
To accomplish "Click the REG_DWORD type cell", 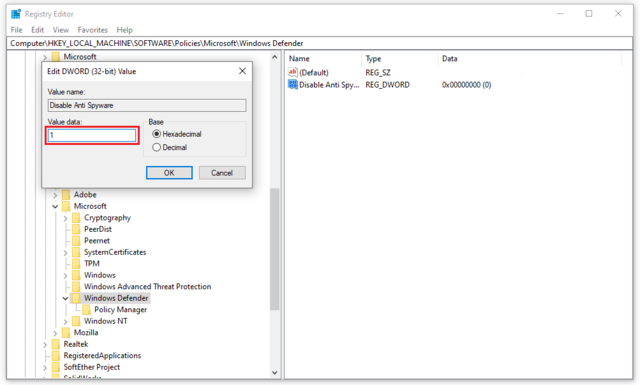I will click(387, 85).
